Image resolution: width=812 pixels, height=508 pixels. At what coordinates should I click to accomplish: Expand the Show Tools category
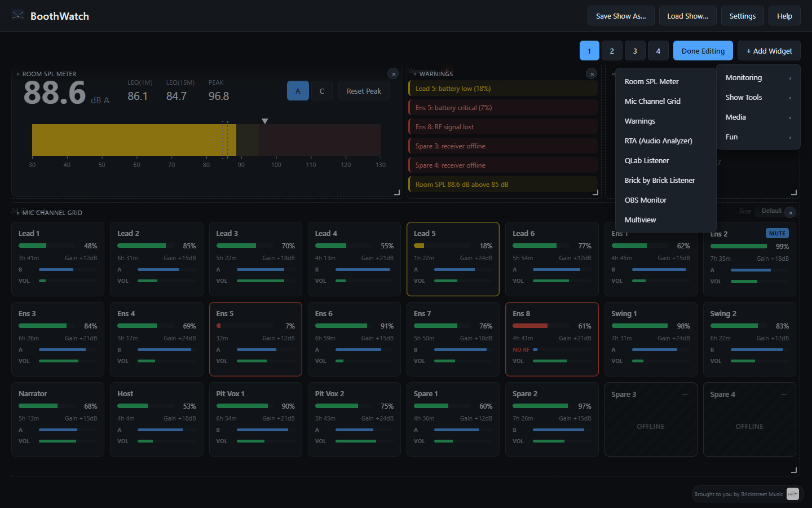758,98
